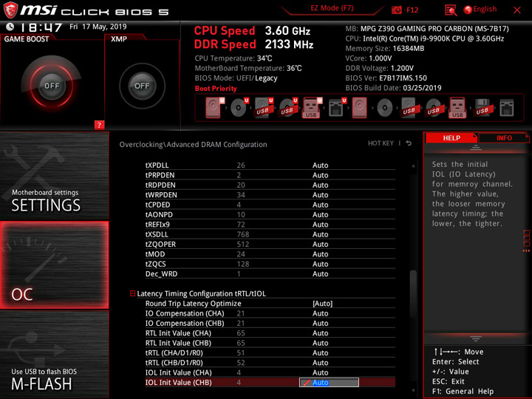This screenshot has height=399, width=532.
Task: Select the UEFI network boot icon
Action: [337, 108]
